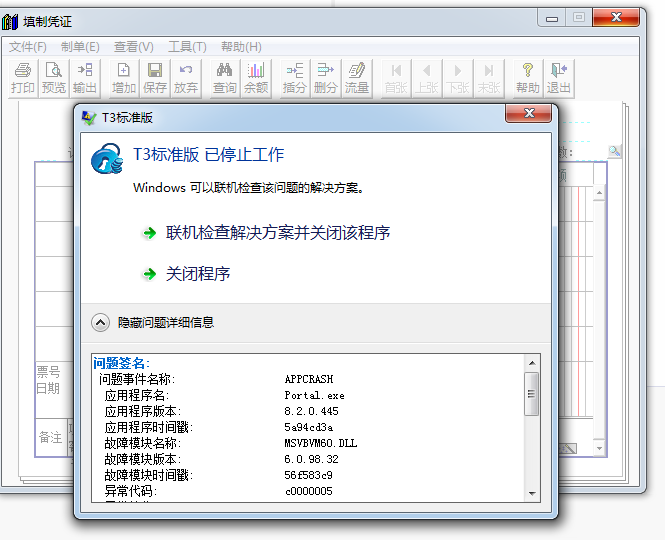
Task: Go to next voucher 下张
Action: 458,78
